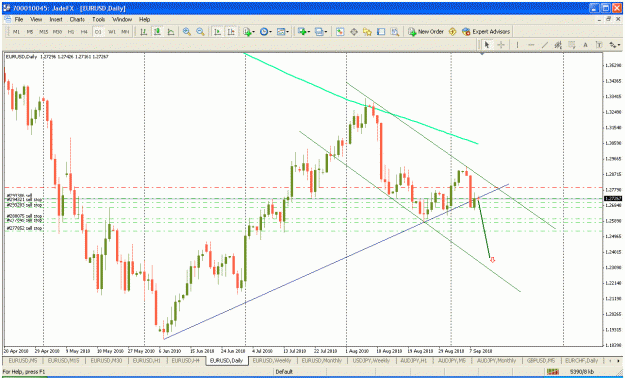This screenshot has width=625, height=378.
Task: Switch chart to line chart mode
Action: click(171, 32)
